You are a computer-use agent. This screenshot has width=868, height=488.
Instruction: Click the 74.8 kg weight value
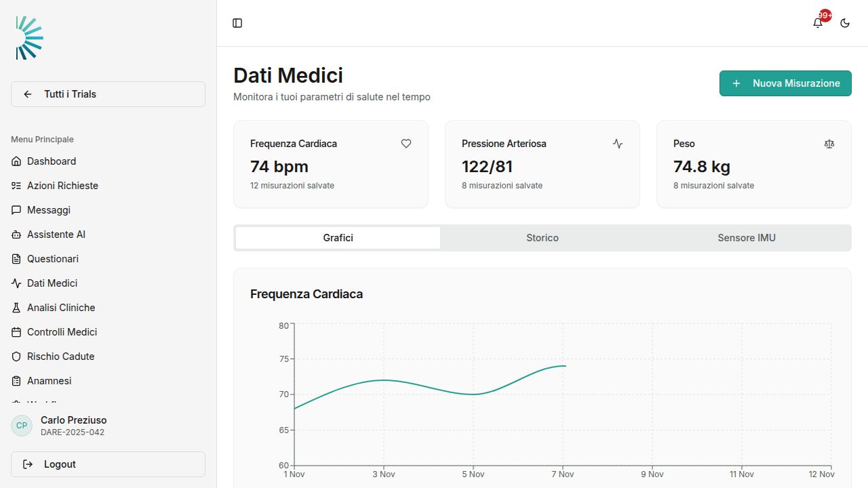[x=702, y=167]
